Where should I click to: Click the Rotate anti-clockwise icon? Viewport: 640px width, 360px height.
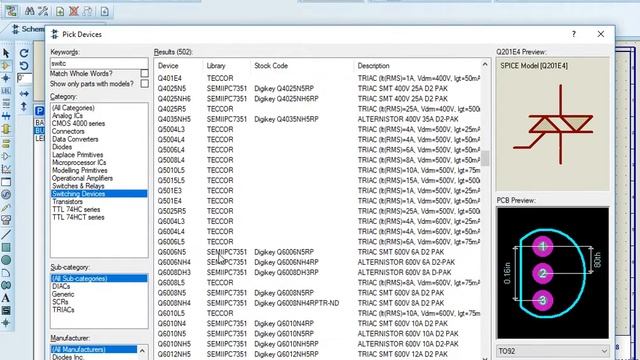[24, 65]
